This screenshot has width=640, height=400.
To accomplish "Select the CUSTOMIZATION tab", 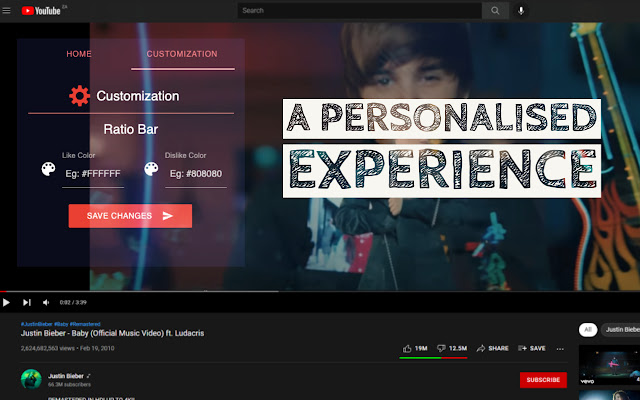I will tap(182, 54).
